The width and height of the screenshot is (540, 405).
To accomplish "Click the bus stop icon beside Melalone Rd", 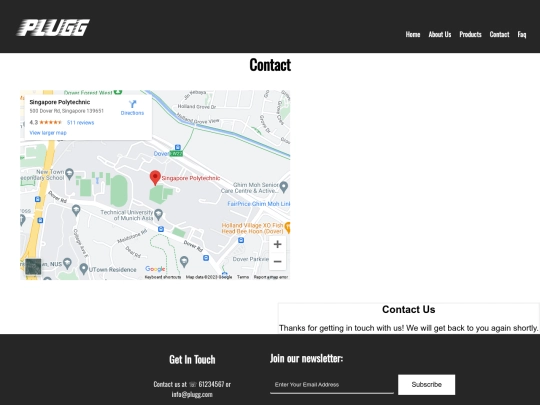I will point(160,229).
